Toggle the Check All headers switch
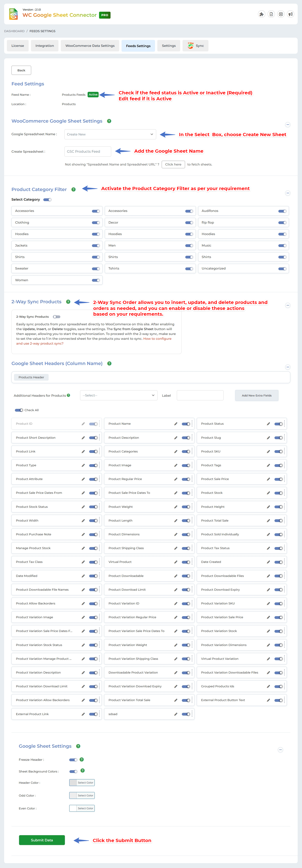This screenshot has width=302, height=868. (x=19, y=410)
